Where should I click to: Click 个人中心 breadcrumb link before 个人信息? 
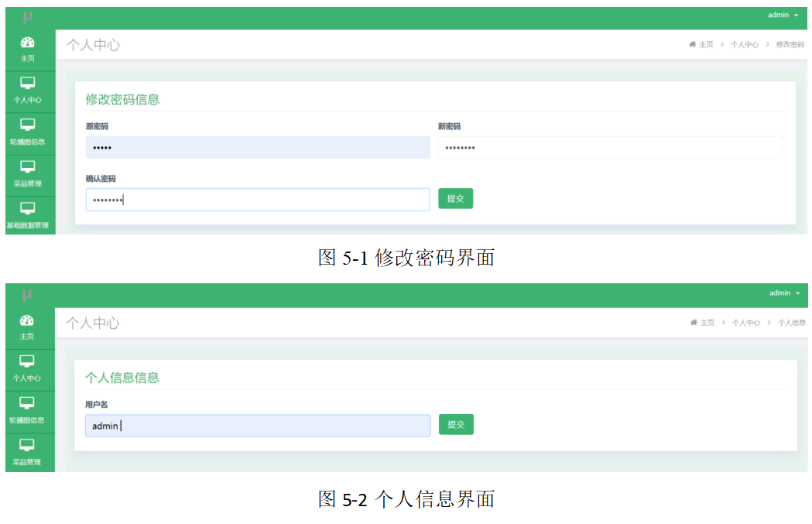746,323
